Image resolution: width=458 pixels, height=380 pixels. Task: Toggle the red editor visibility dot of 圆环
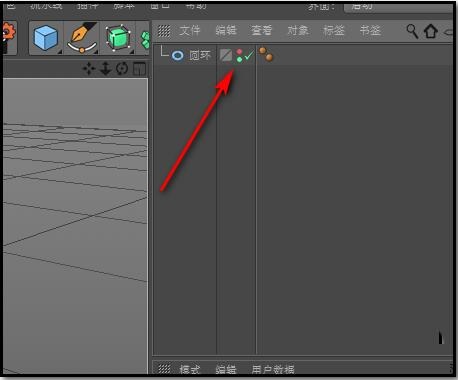point(239,52)
